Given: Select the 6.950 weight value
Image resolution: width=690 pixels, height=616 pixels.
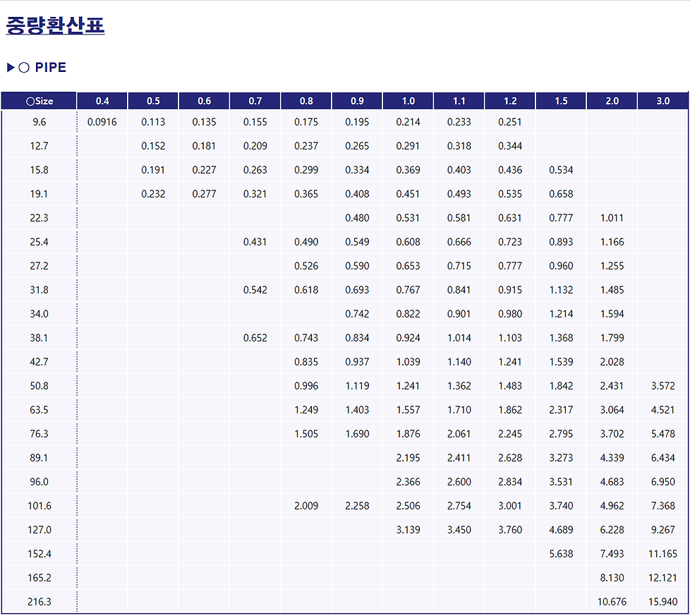Looking at the screenshot, I should [x=662, y=482].
